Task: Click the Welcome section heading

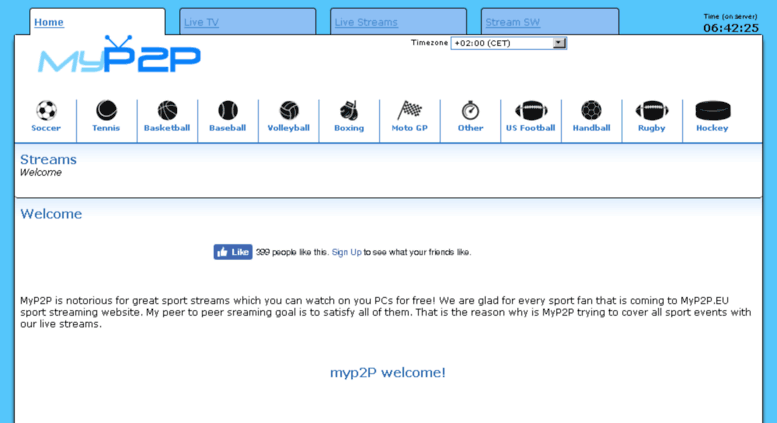Action: 51,214
